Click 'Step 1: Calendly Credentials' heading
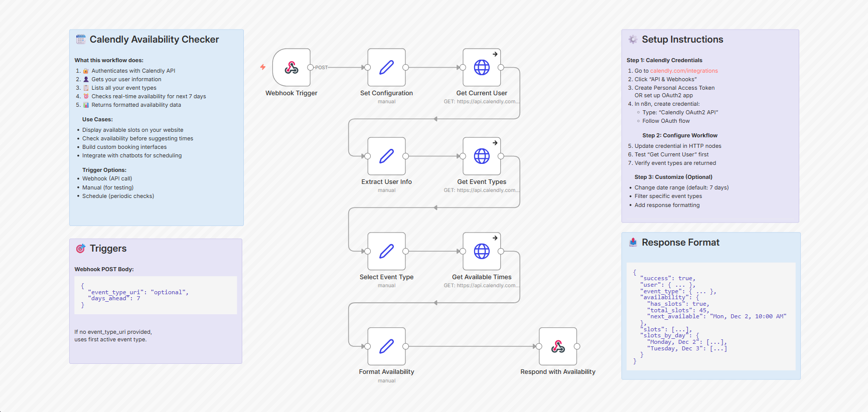The width and height of the screenshot is (868, 412). (x=664, y=60)
